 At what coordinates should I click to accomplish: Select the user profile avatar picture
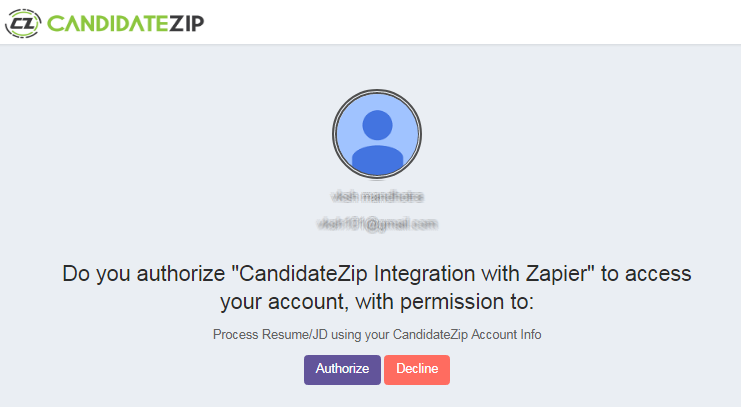377,134
